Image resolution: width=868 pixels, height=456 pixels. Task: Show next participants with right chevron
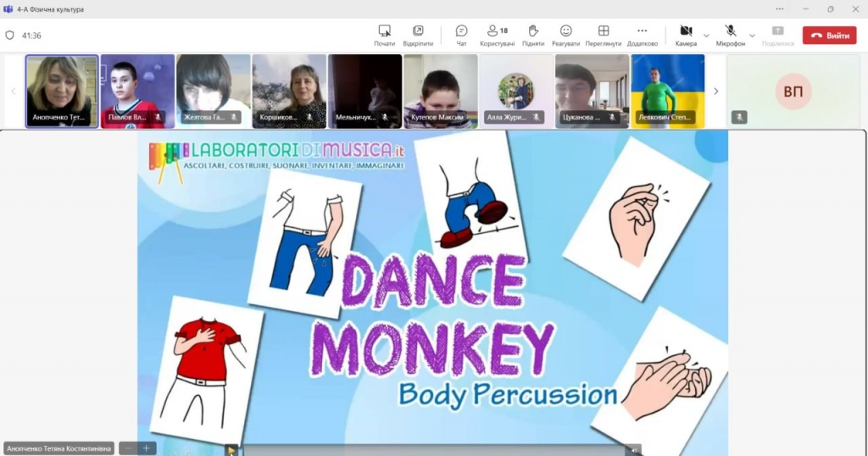coord(716,92)
